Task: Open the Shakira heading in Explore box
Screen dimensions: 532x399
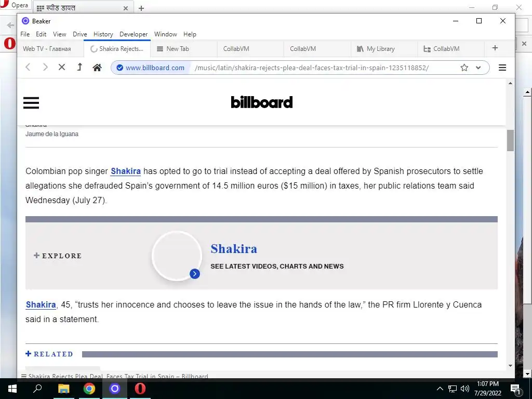Action: click(234, 249)
